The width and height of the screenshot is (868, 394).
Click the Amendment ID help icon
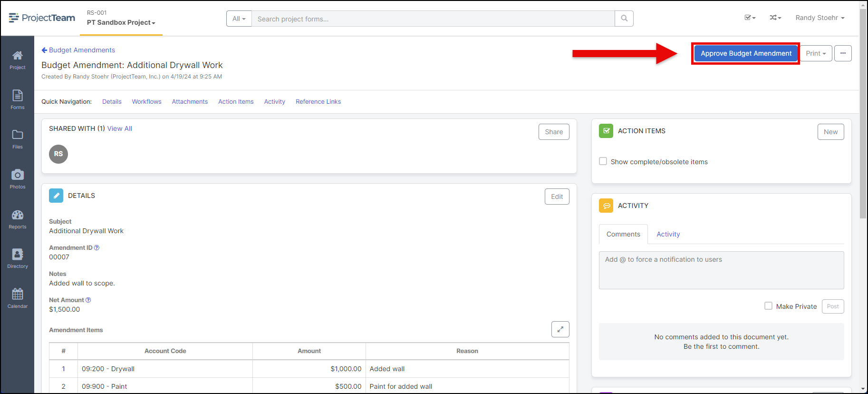97,247
